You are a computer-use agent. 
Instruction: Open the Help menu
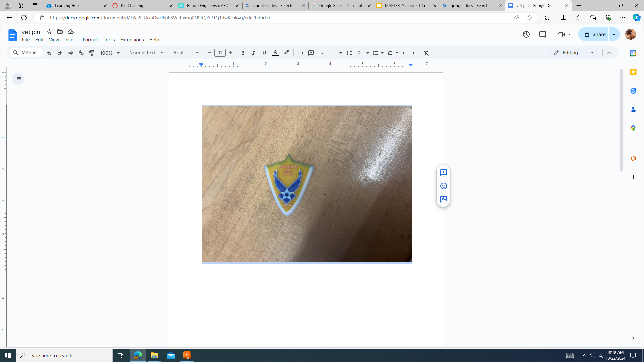154,40
